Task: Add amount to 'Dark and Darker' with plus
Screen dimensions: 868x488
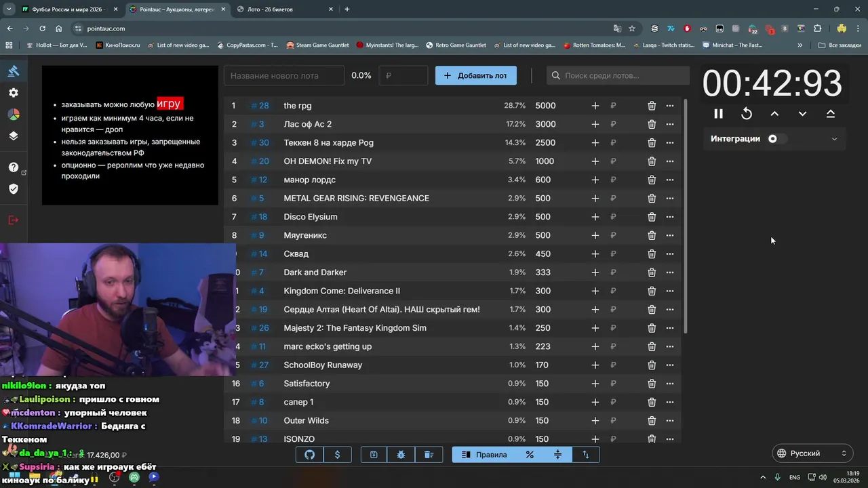Action: 595,272
